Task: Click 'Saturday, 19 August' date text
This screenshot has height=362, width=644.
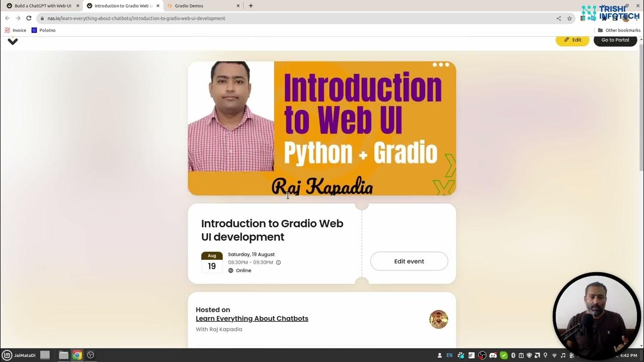Action: [251, 254]
